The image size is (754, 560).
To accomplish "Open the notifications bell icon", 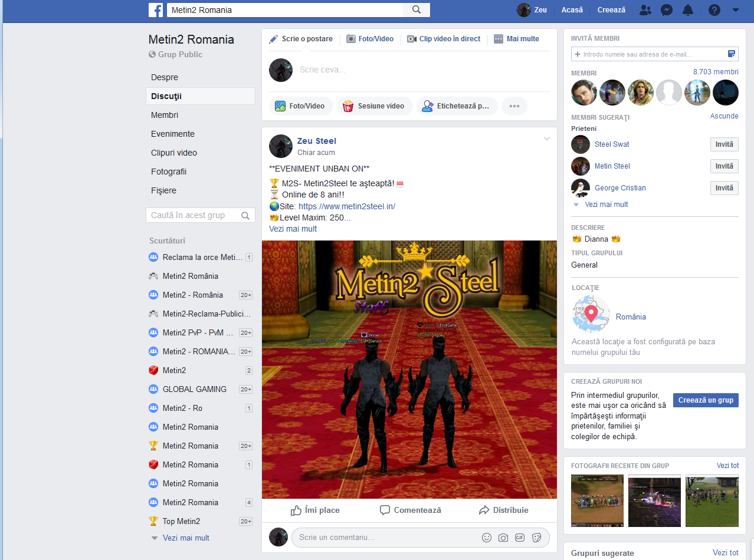I will pos(688,10).
